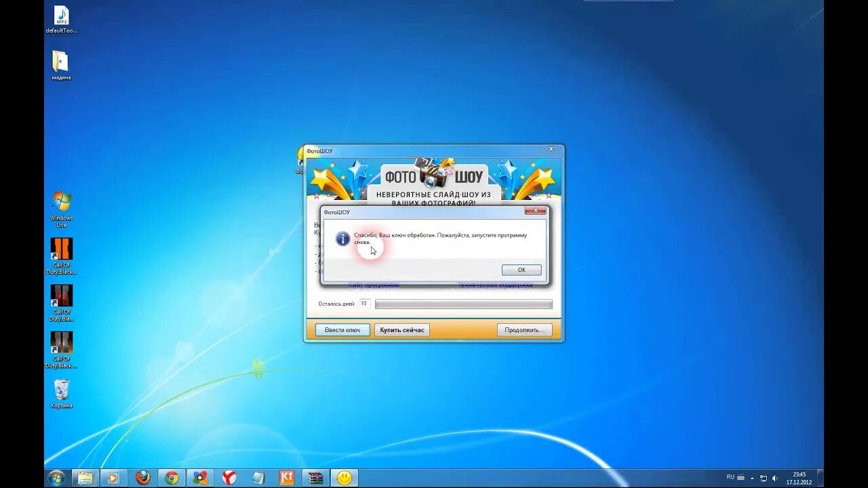
Task: Open the Windows Start menu
Action: [x=56, y=478]
